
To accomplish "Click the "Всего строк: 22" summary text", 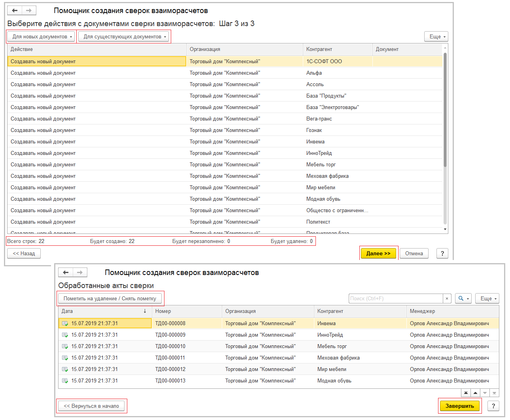I will coord(26,241).
